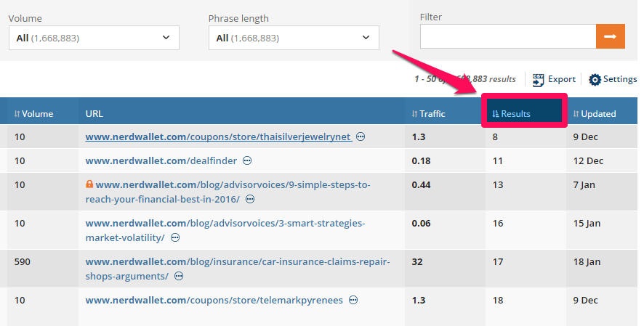Viewport: 644px width, 326px height.
Task: Submit the filter with orange arrow button
Action: point(611,36)
